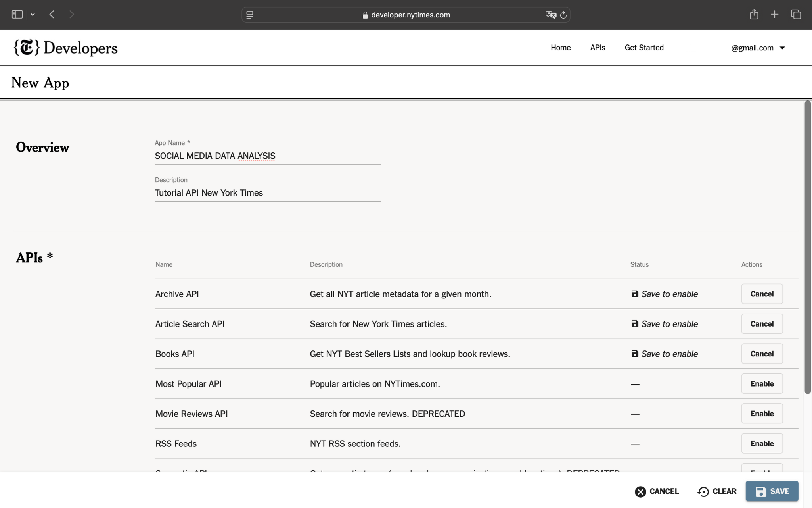Open the translate icon in the address bar
The image size is (812, 508).
tap(550, 15)
